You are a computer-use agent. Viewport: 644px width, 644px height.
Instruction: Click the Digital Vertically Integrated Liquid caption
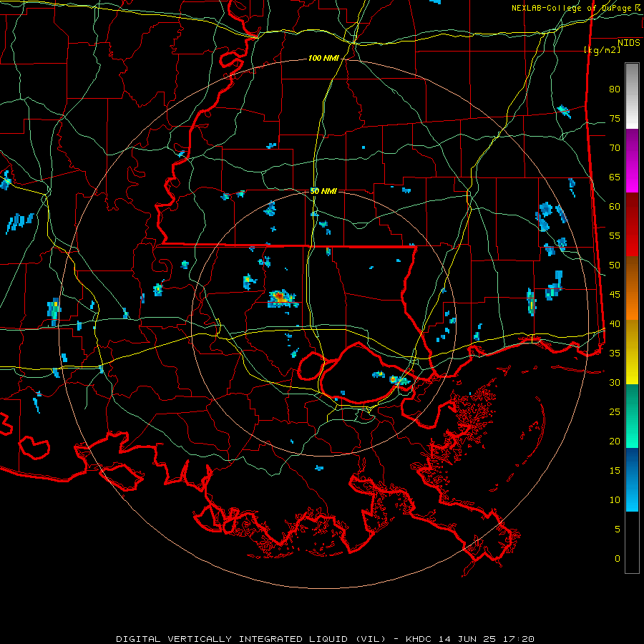(325, 639)
